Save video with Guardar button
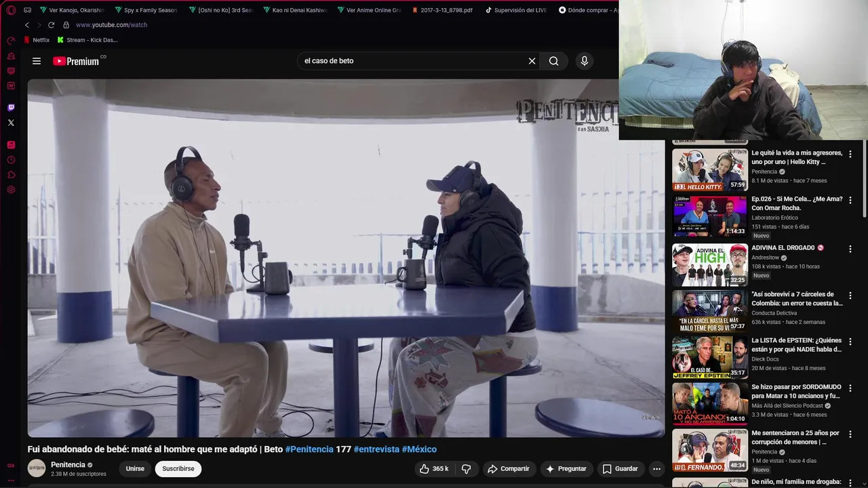This screenshot has width=868, height=488. pyautogui.click(x=620, y=468)
